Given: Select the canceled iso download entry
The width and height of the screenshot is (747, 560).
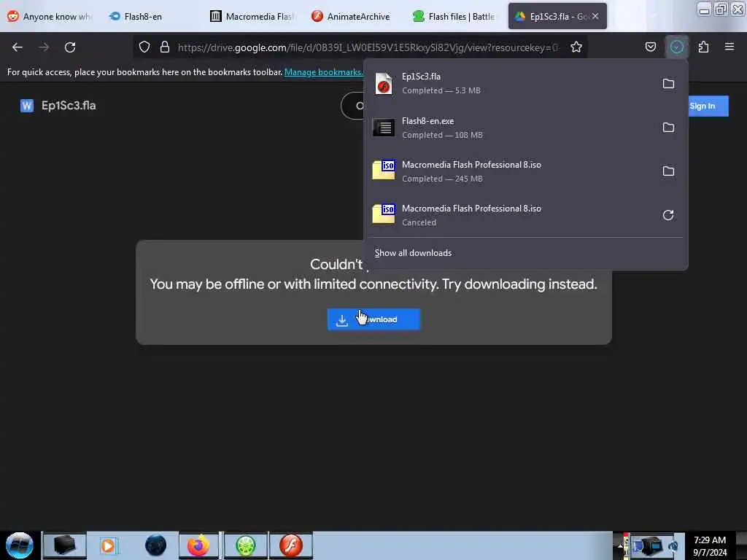Looking at the screenshot, I should (x=512, y=215).
